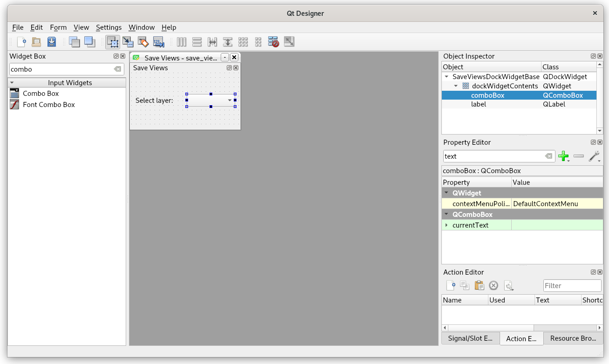The image size is (609, 364).
Task: Click the Send to Back toolbar icon
Action: pos(74,42)
